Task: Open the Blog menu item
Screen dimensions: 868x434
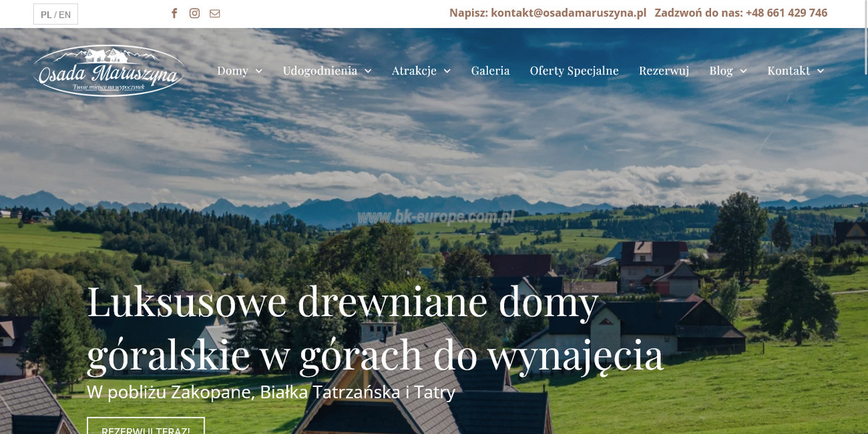Action: coord(721,70)
